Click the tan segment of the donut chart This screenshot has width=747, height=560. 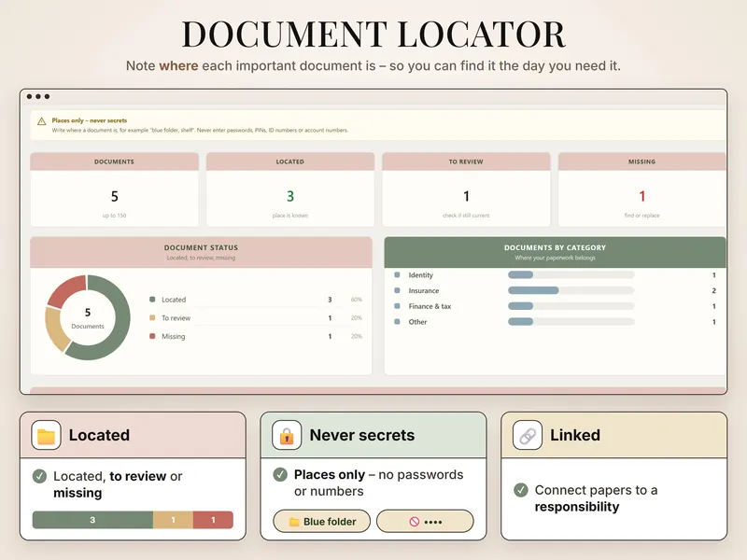point(56,329)
